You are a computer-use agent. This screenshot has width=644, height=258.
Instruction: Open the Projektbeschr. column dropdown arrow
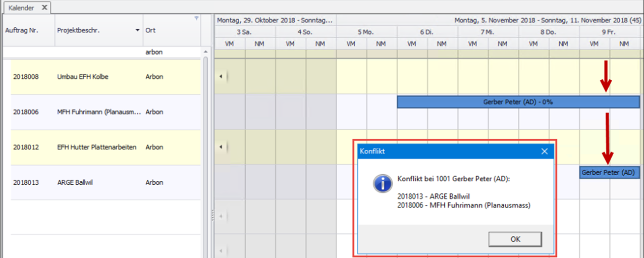[x=138, y=30]
